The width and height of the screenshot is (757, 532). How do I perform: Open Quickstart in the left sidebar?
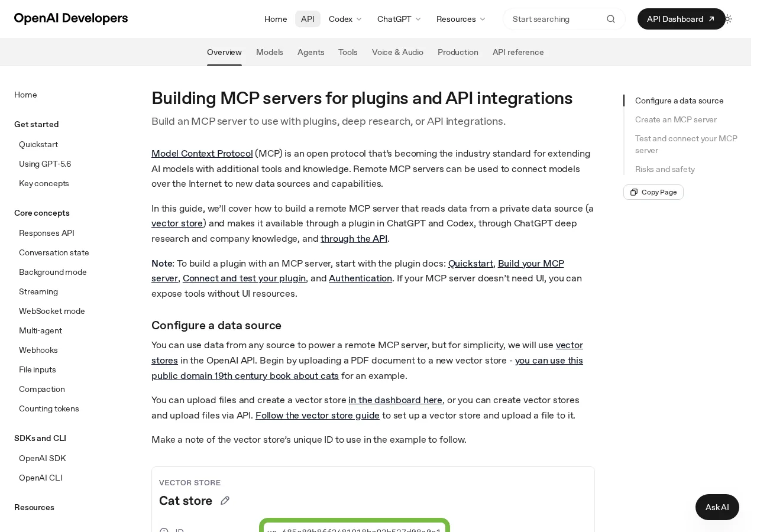(x=38, y=144)
